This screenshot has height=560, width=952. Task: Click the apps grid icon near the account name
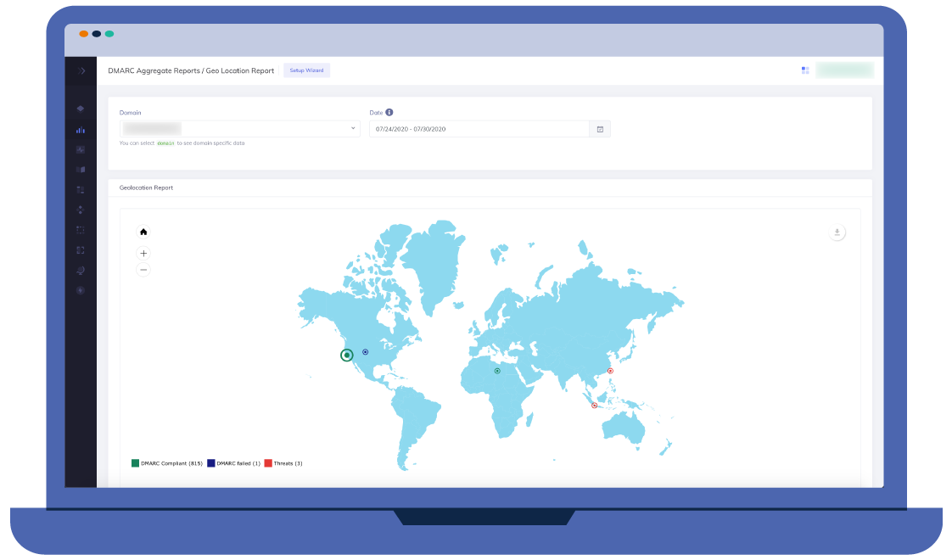[804, 70]
